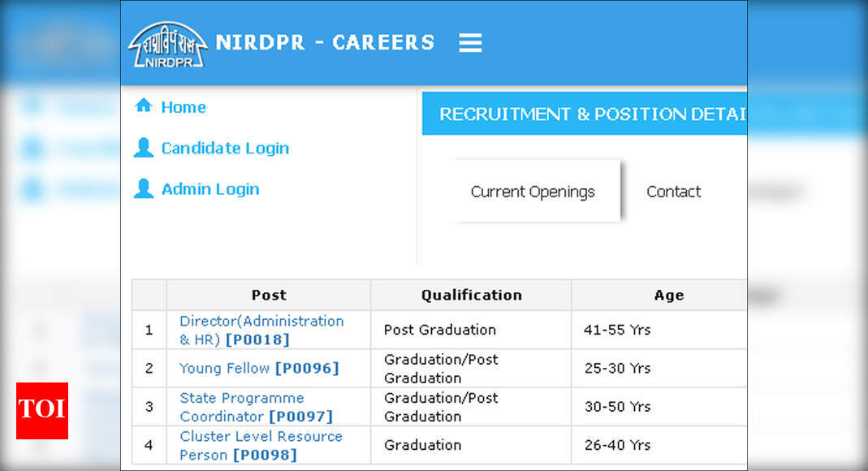The image size is (868, 471).
Task: Open the State Programme Coordinator [P0097] posting
Action: pos(256,407)
